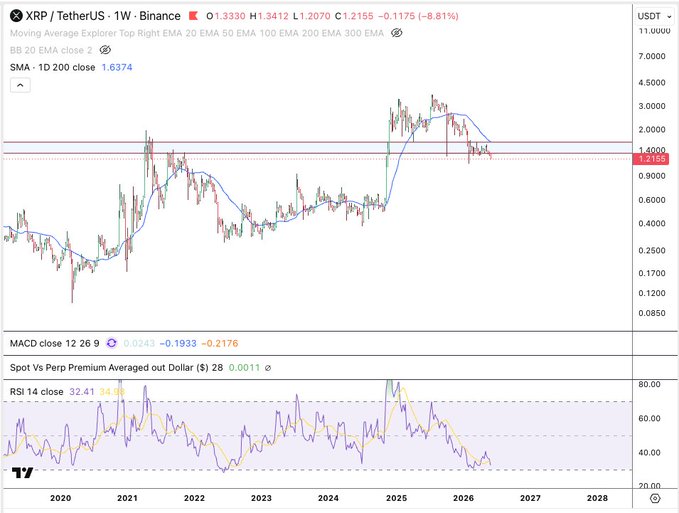Click the closing price C1.2155 in header
The width and height of the screenshot is (679, 513).
click(354, 16)
